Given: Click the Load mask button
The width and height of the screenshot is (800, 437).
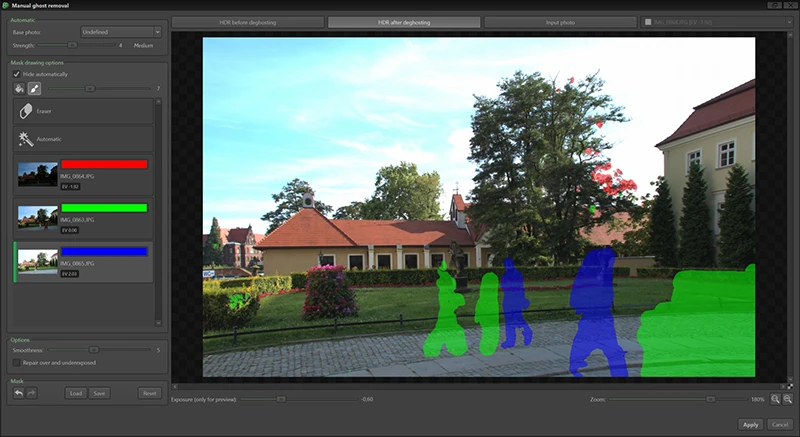Looking at the screenshot, I should coord(76,393).
